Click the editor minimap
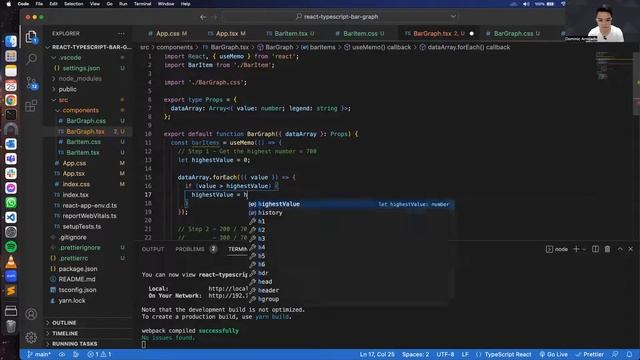 click(613, 65)
